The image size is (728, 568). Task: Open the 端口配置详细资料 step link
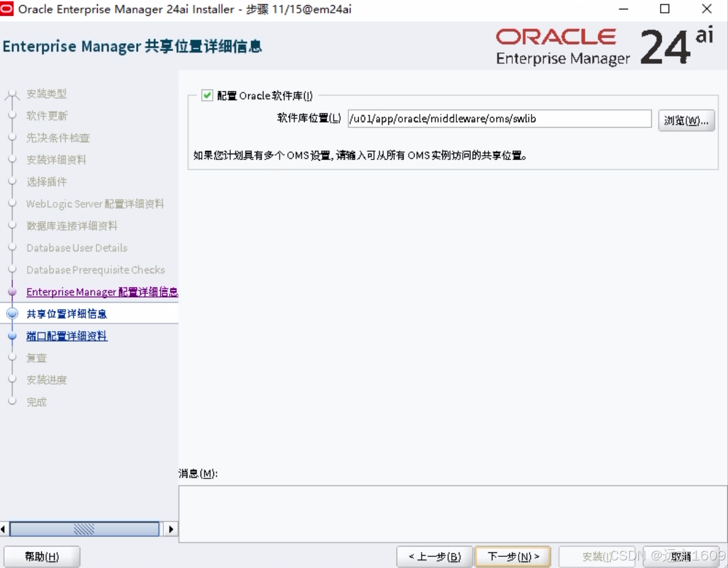pos(66,336)
